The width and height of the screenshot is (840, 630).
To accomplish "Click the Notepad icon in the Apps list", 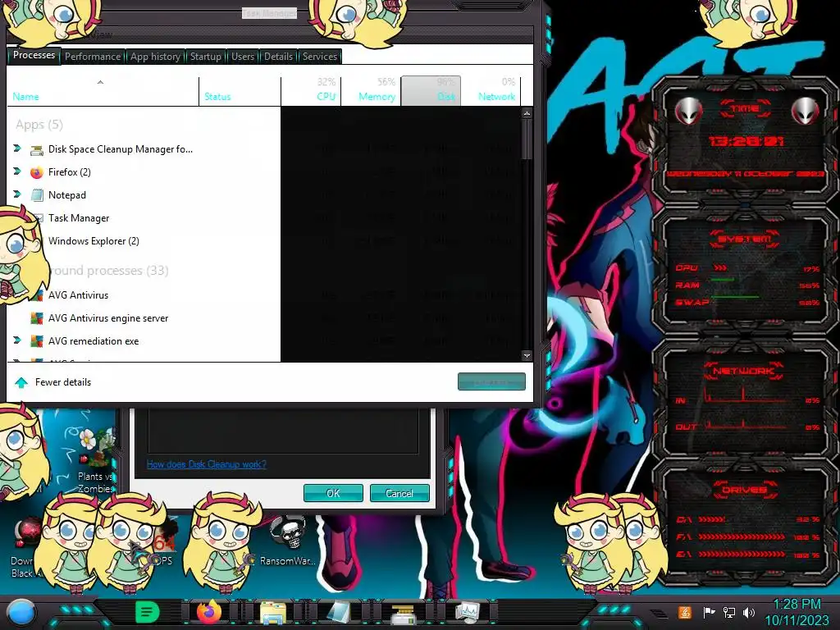I will (x=36, y=195).
